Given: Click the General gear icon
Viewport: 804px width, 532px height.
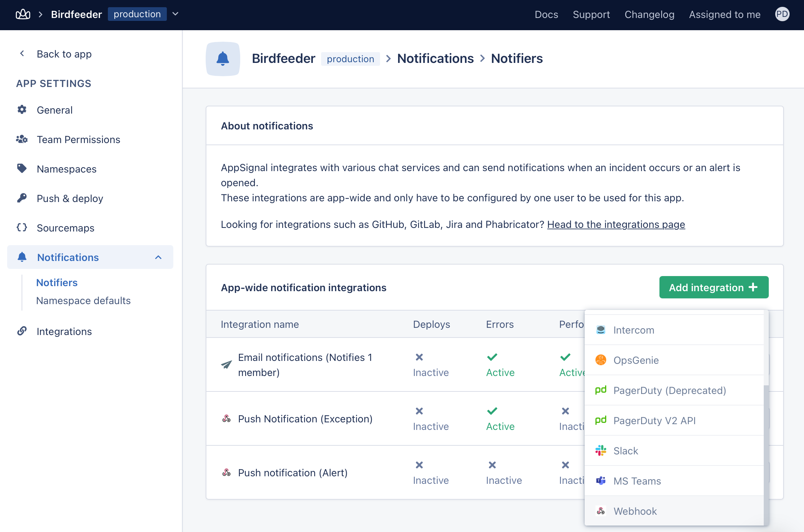Looking at the screenshot, I should pyautogui.click(x=22, y=110).
